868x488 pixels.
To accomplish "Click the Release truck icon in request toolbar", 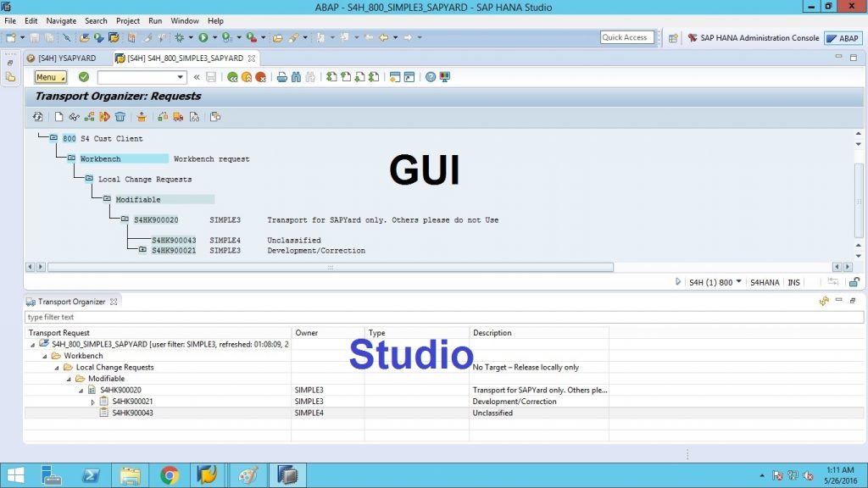I will [178, 117].
